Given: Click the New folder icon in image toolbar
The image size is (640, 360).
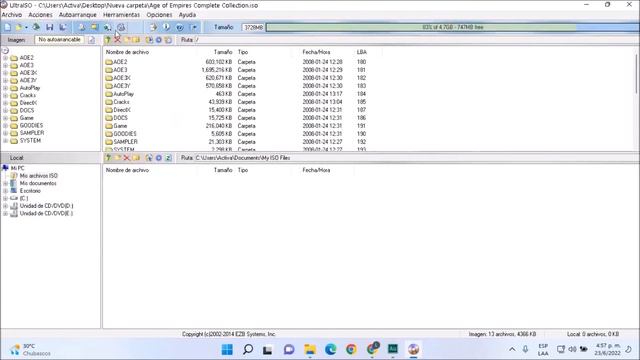Looking at the screenshot, I should pos(127,40).
